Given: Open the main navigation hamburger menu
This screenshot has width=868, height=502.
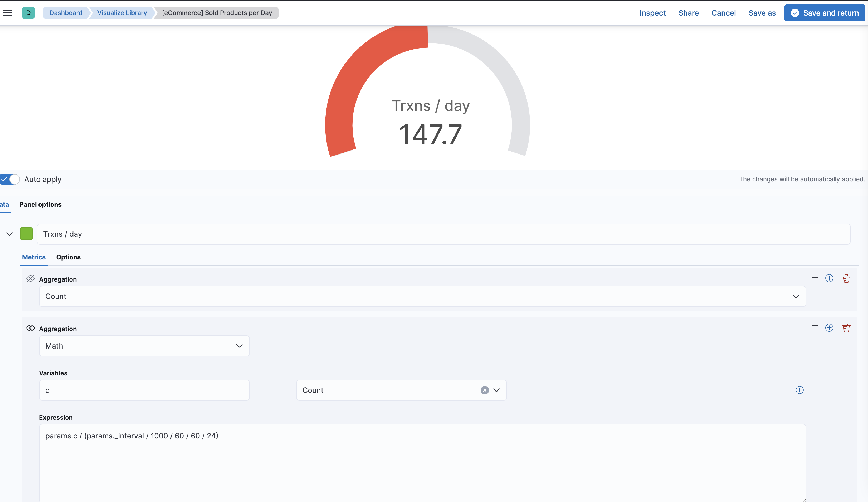Looking at the screenshot, I should [7, 13].
